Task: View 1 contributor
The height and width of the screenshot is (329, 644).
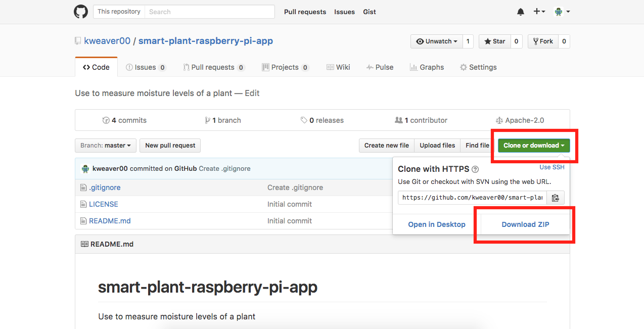Action: point(421,120)
